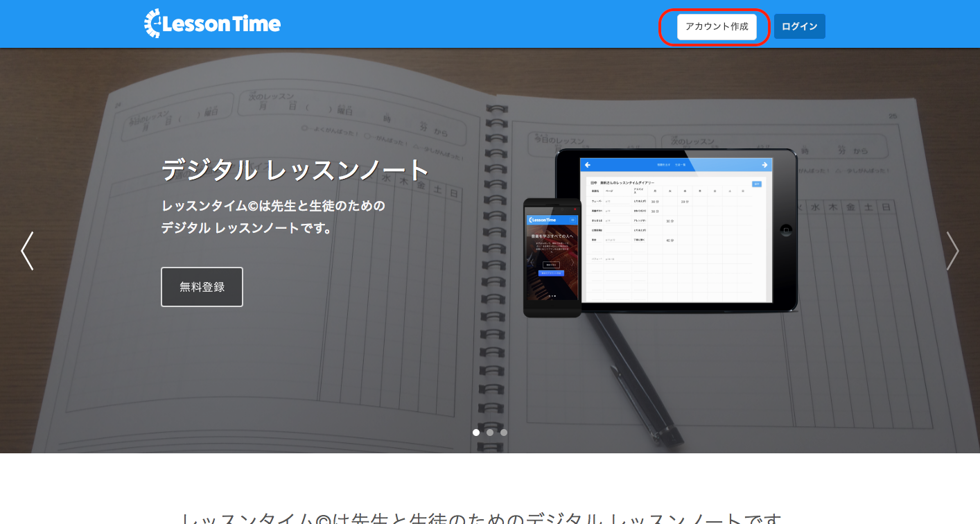Click the phone mockup image
Screen dimensions: 980x524
[x=552, y=257]
